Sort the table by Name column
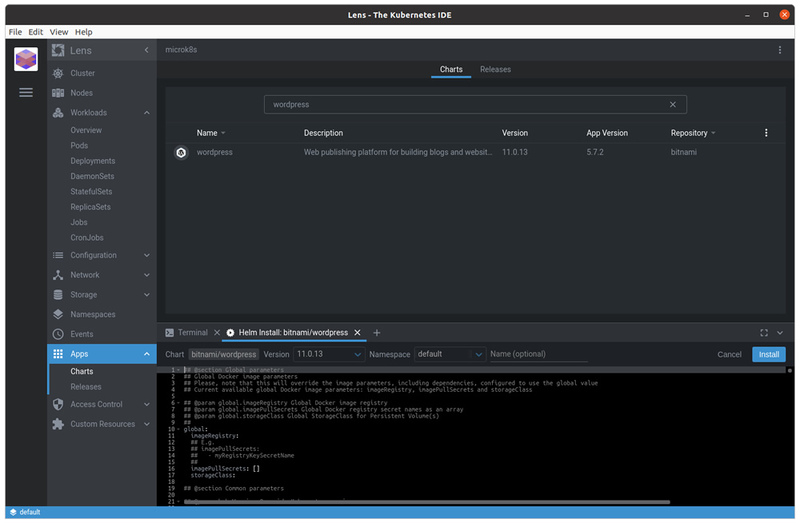 211,133
